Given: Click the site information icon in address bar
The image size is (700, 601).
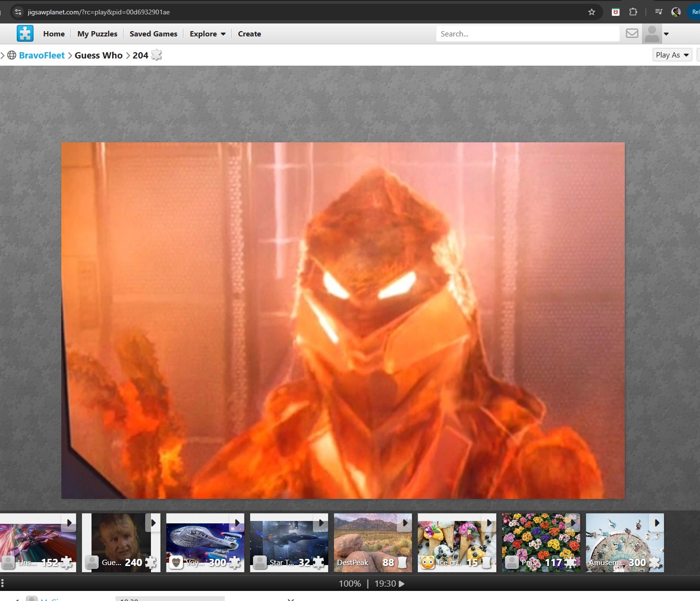Looking at the screenshot, I should point(18,12).
